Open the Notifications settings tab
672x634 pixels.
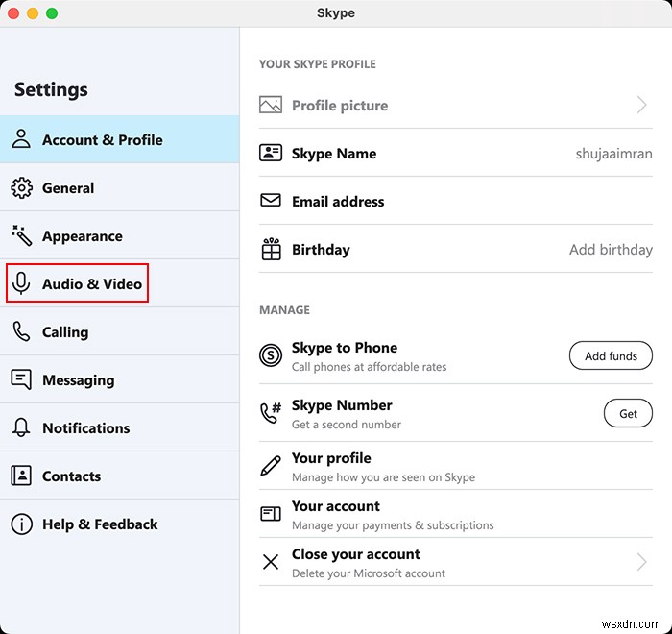pos(120,427)
